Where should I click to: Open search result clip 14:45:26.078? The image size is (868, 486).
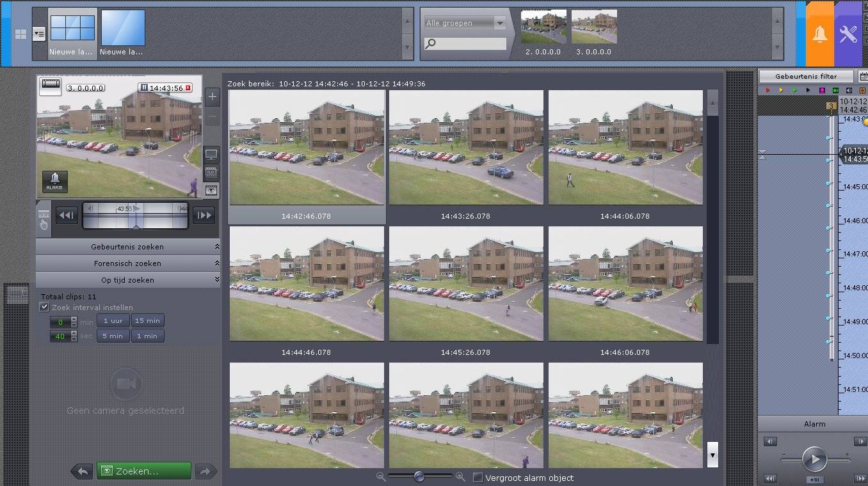tap(466, 283)
